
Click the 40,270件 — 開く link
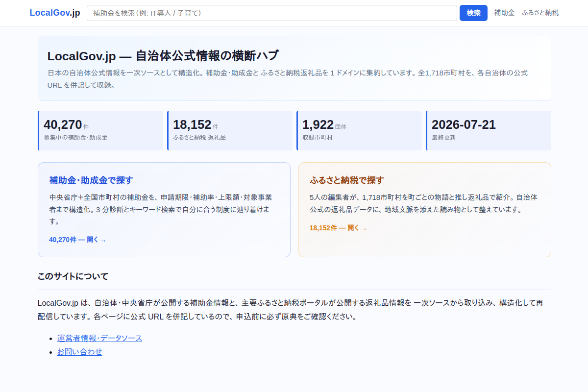pyautogui.click(x=77, y=240)
